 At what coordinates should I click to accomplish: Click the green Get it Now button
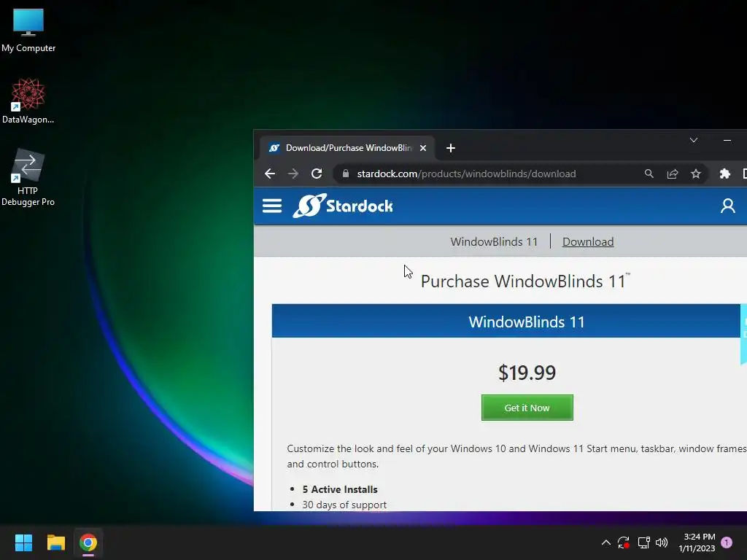click(x=527, y=408)
